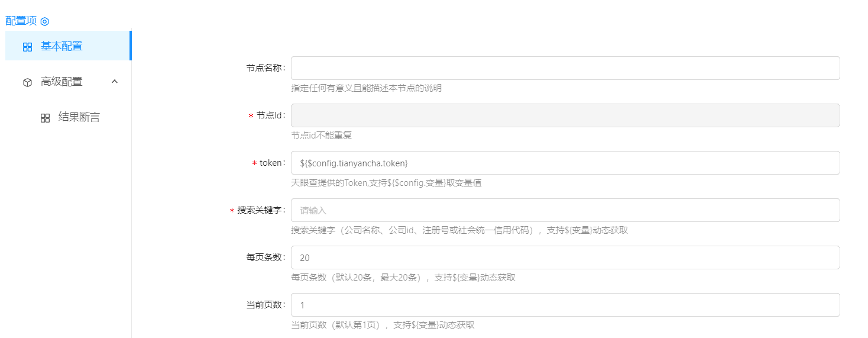Click the 节点id不能重复 hint text
This screenshot has height=338, width=868.
click(x=321, y=136)
